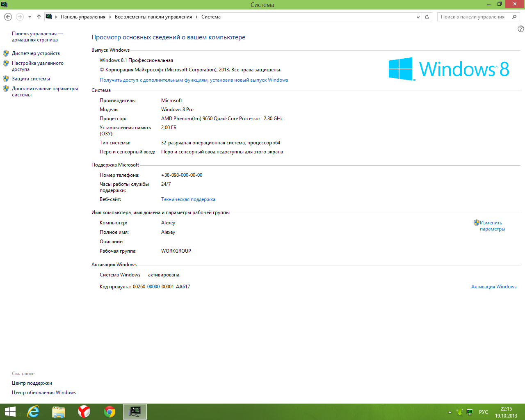This screenshot has width=525, height=420.
Task: Click the Forward navigation arrow
Action: [20, 17]
